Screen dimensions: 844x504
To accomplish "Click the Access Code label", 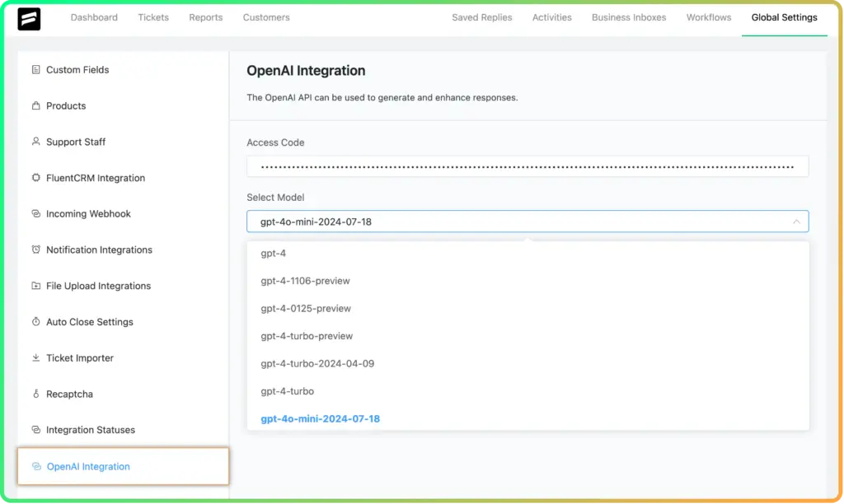I will 275,142.
